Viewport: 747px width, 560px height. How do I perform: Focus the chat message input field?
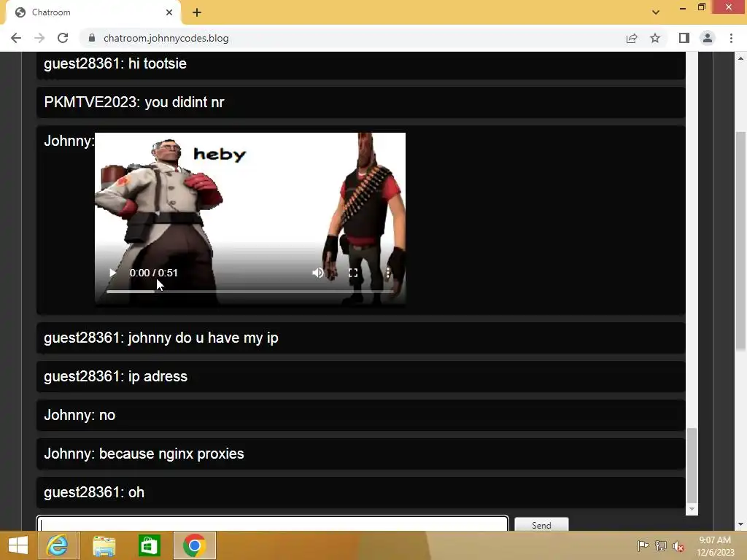(273, 524)
